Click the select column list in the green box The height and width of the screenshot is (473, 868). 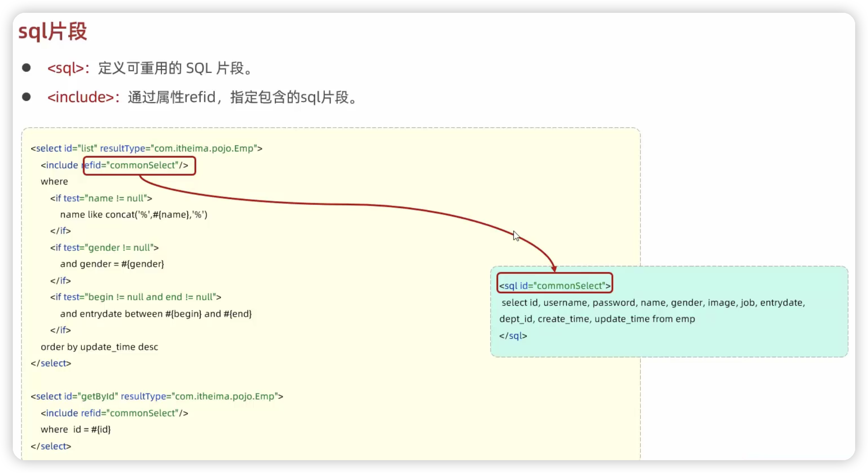click(x=653, y=303)
